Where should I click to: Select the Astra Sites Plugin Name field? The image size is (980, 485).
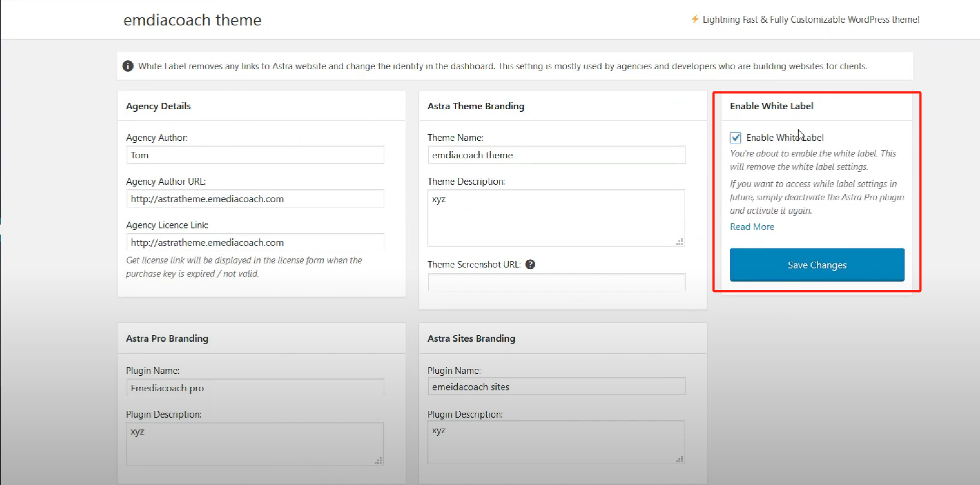556,387
